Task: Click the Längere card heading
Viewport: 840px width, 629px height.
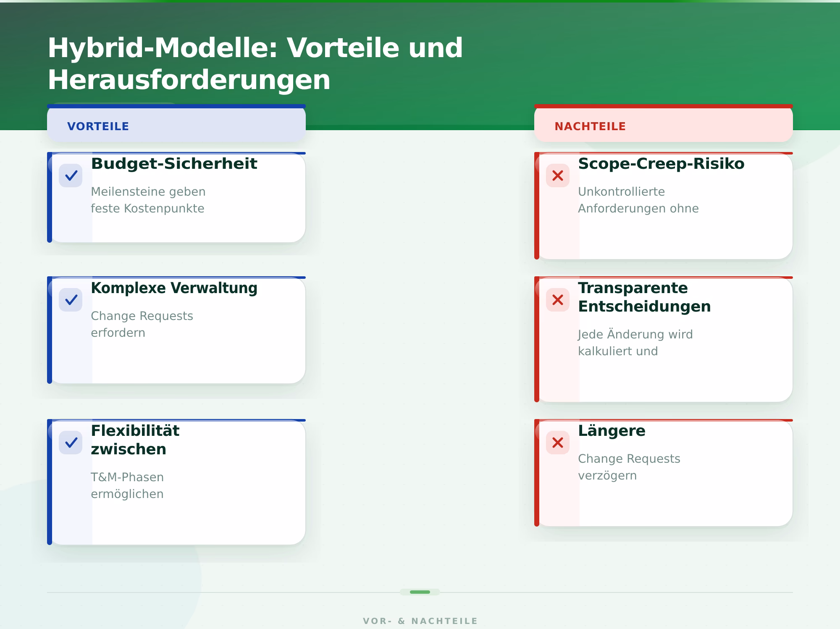Action: (612, 431)
